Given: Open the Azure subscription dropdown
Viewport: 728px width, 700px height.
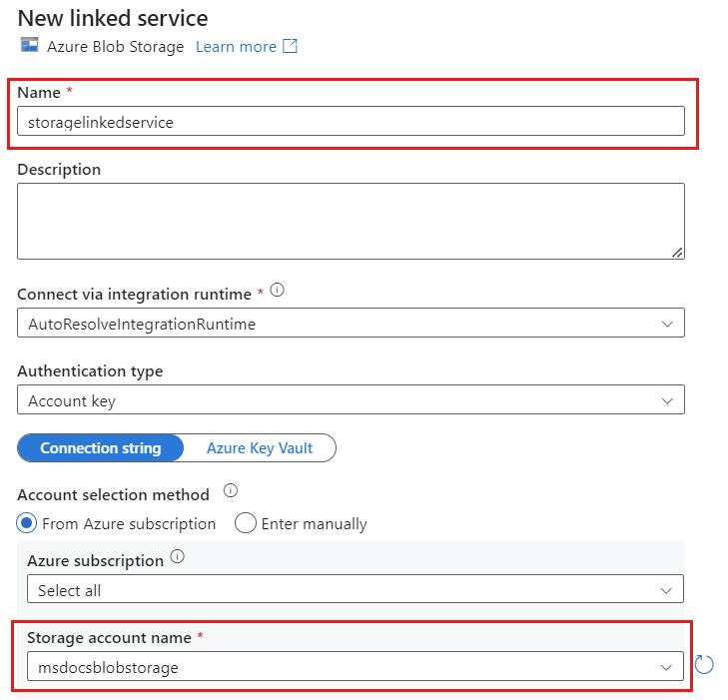Looking at the screenshot, I should (355, 590).
